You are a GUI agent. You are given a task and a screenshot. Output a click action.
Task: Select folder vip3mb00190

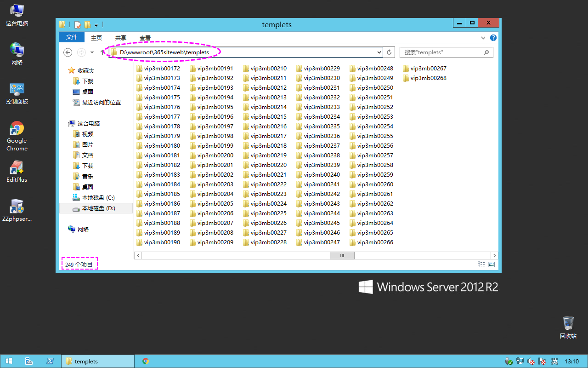[158, 242]
